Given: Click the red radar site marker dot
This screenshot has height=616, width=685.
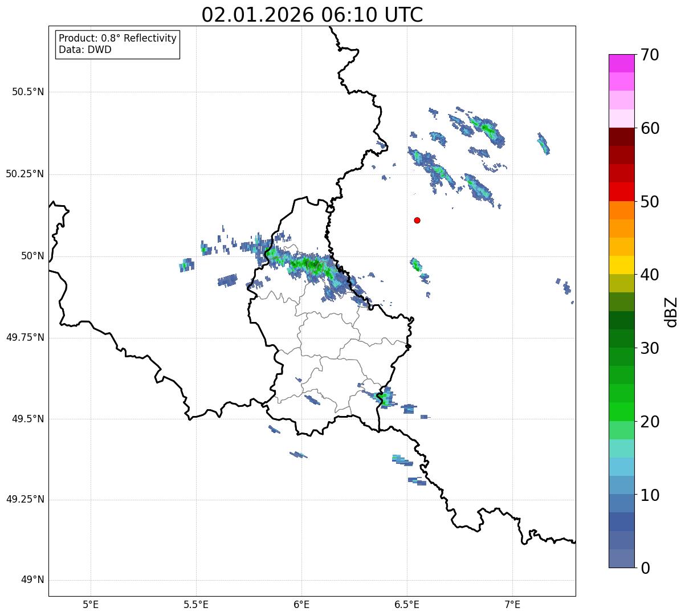Looking at the screenshot, I should click(x=417, y=220).
